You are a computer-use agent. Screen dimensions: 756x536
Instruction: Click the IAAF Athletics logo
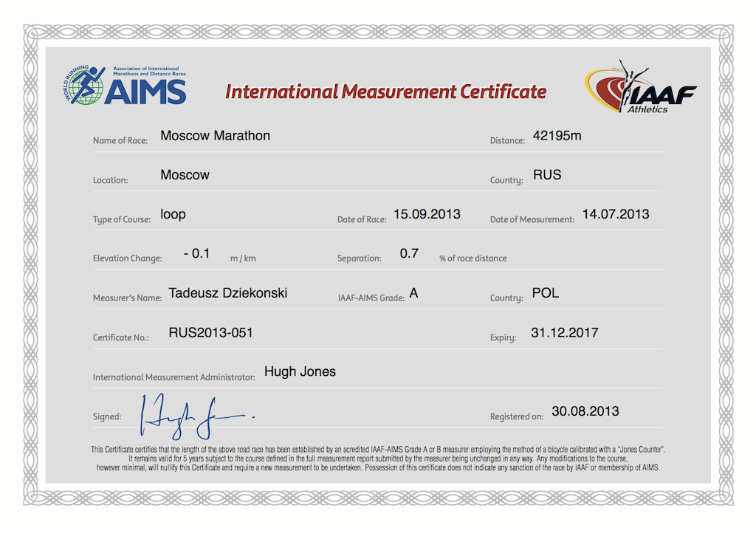click(x=641, y=87)
